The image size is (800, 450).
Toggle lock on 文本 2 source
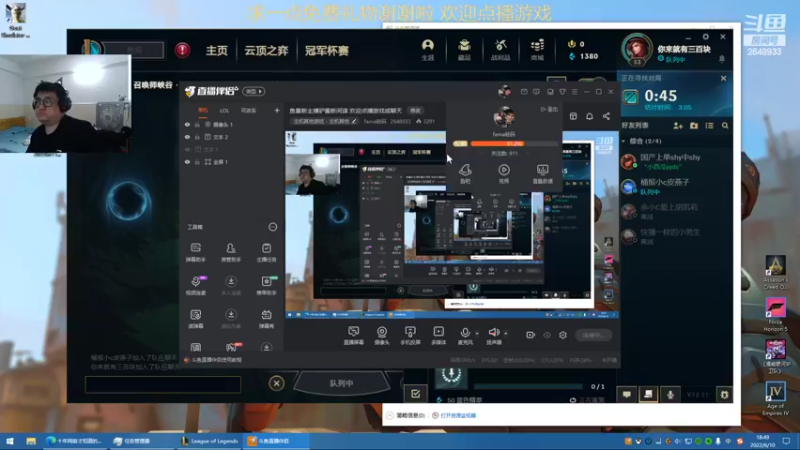(x=197, y=137)
